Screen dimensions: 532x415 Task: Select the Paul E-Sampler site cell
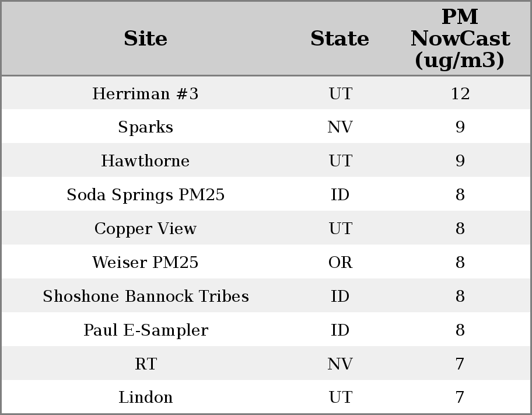145,330
